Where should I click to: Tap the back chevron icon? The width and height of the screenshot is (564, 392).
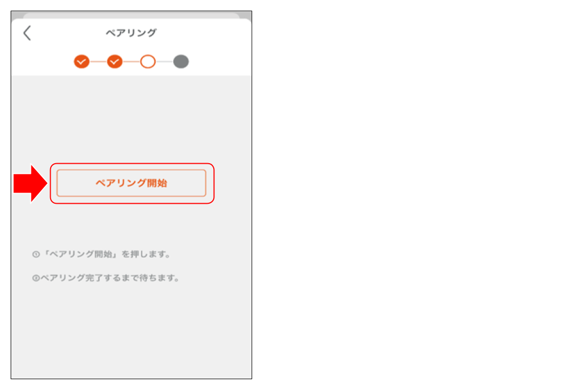point(27,33)
